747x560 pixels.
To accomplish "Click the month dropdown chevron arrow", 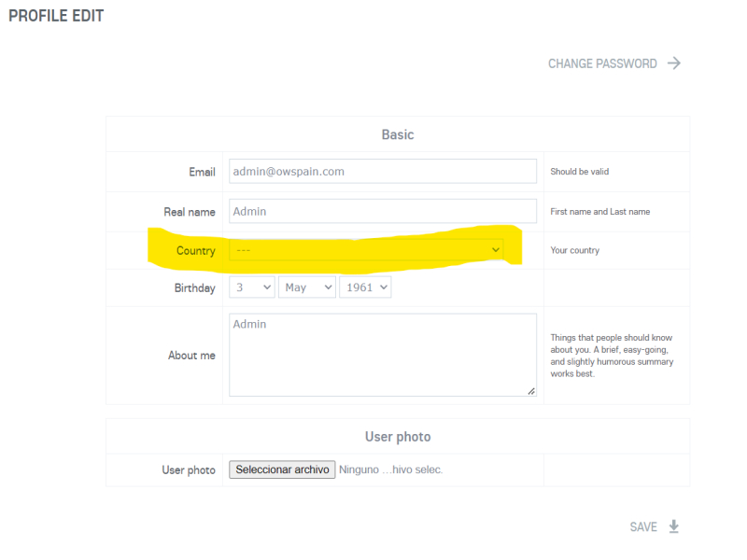I will click(328, 287).
